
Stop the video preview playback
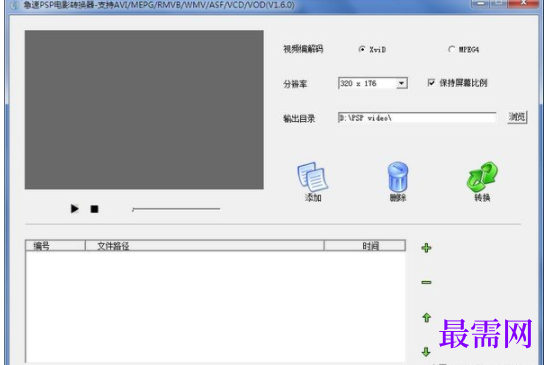coord(94,209)
